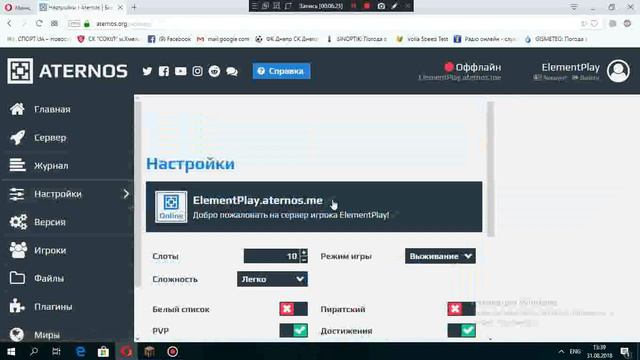Open the Facebook bookmark
The height and width of the screenshot is (360, 640).
pos(169,39)
